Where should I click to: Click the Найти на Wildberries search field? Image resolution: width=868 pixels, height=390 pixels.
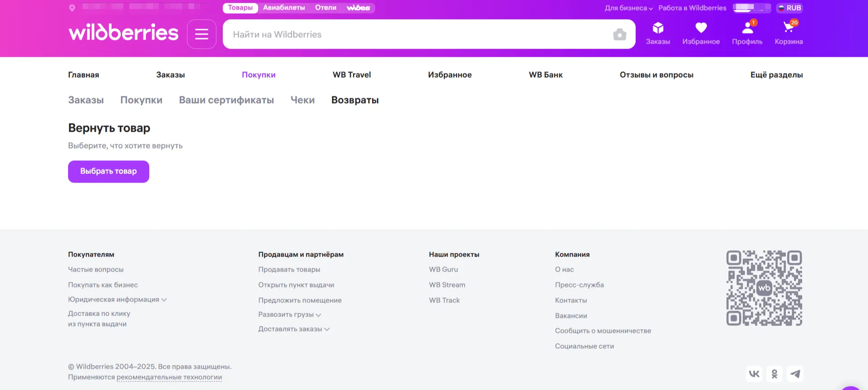[x=417, y=35]
